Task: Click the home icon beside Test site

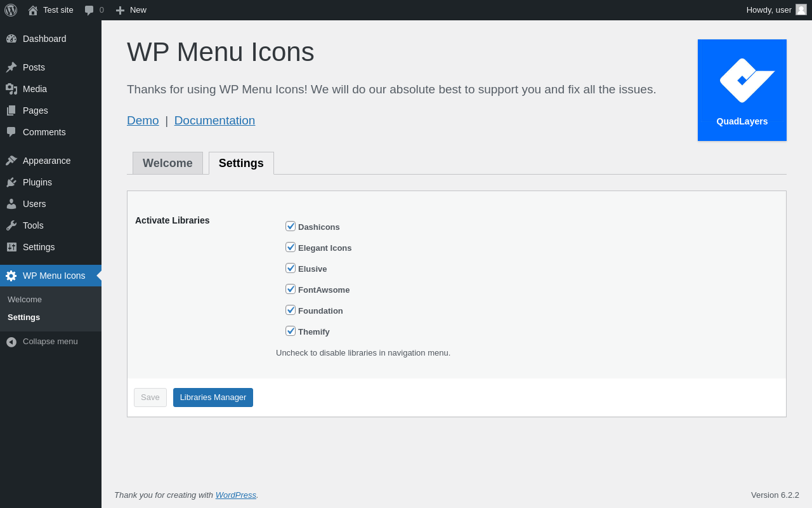Action: (x=33, y=10)
